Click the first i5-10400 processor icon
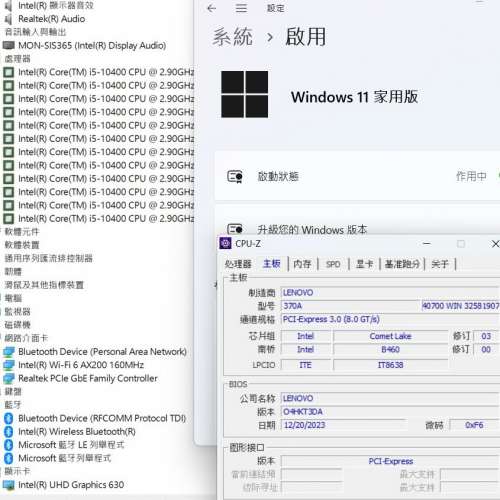The height and width of the screenshot is (500, 500). [x=9, y=72]
